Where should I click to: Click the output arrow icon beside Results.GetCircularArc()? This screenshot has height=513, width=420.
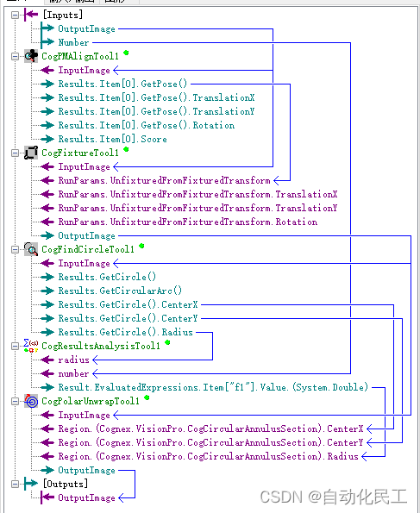click(47, 291)
